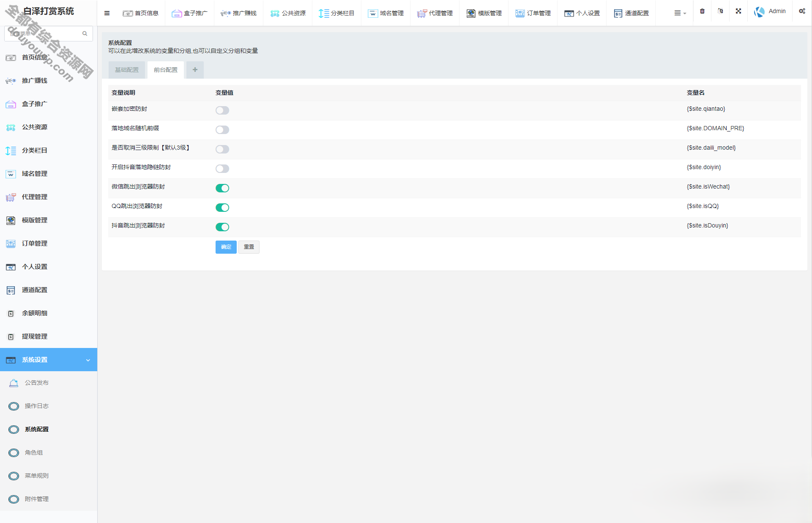This screenshot has height=523, width=812.
Task: Click the language switch icon in the header
Action: [x=720, y=11]
